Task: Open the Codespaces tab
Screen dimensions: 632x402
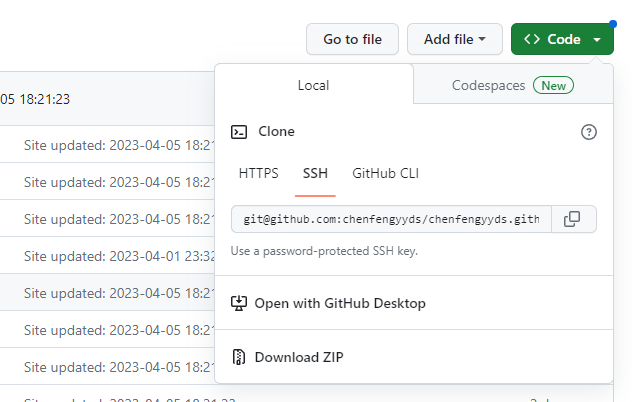Action: coord(488,86)
